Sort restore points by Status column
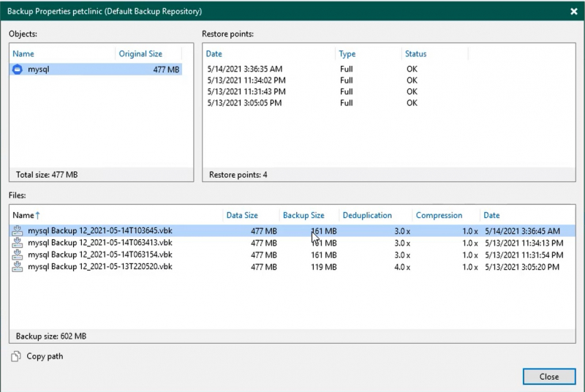Image resolution: width=585 pixels, height=392 pixels. pos(415,53)
